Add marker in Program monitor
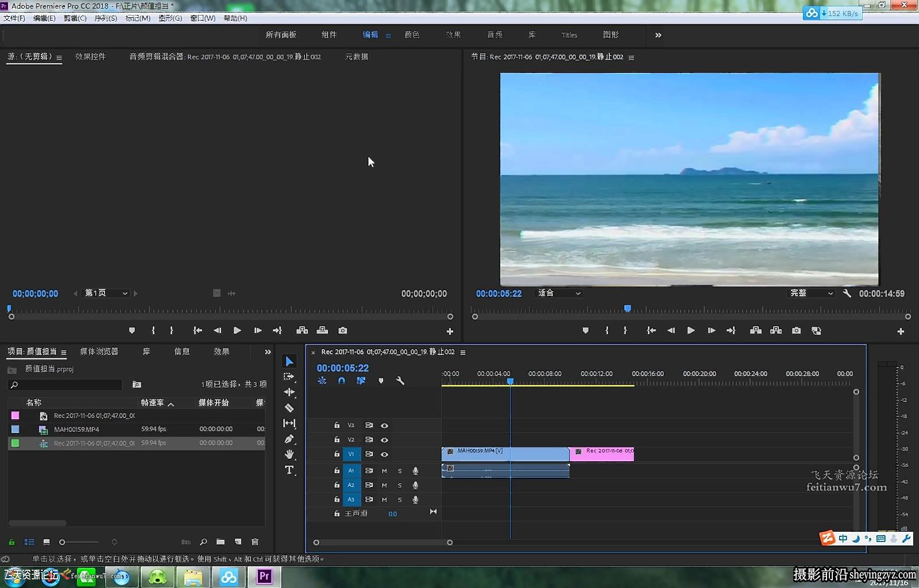Image resolution: width=919 pixels, height=588 pixels. point(585,331)
